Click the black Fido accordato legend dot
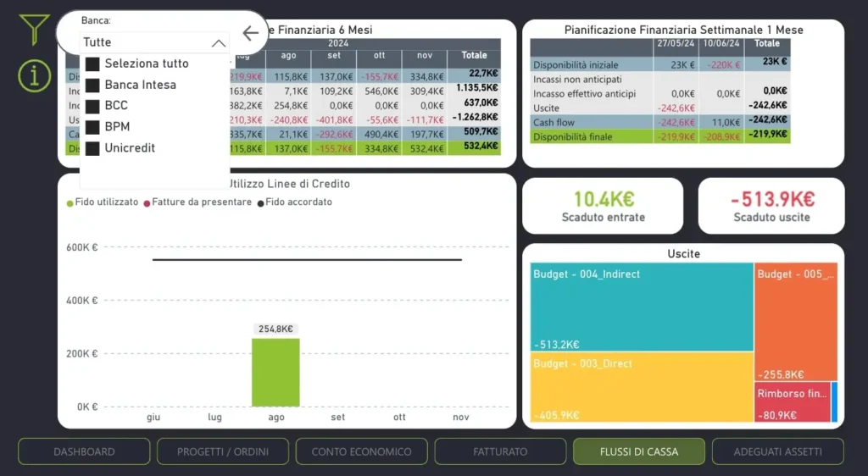Viewport: 868px width, 476px height. [260, 203]
